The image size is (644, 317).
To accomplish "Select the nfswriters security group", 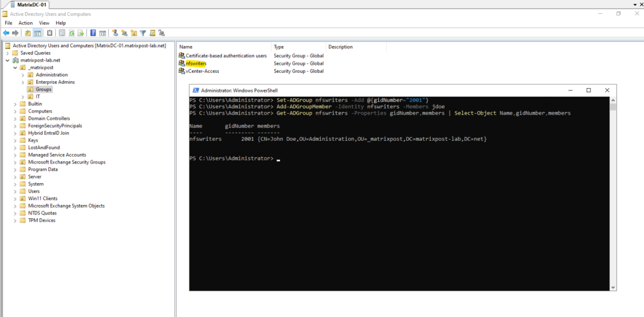I will pyautogui.click(x=196, y=64).
